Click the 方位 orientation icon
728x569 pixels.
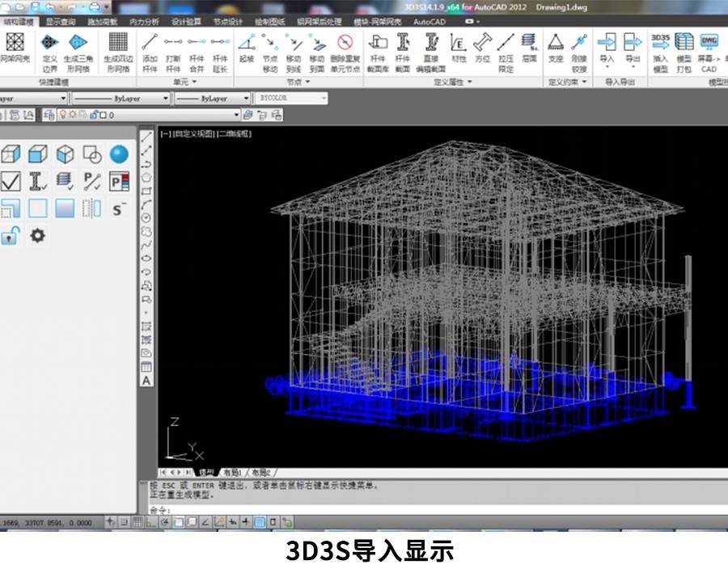tap(482, 48)
